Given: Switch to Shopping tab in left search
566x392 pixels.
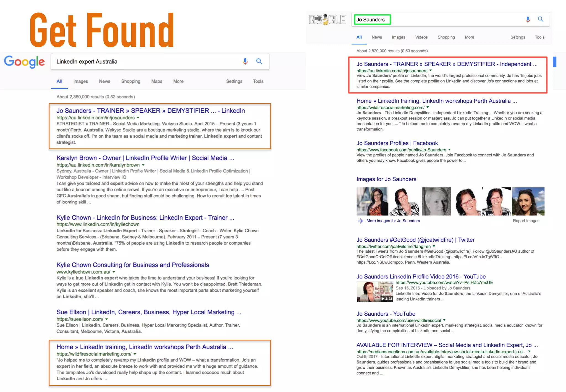Looking at the screenshot, I should pyautogui.click(x=131, y=81).
